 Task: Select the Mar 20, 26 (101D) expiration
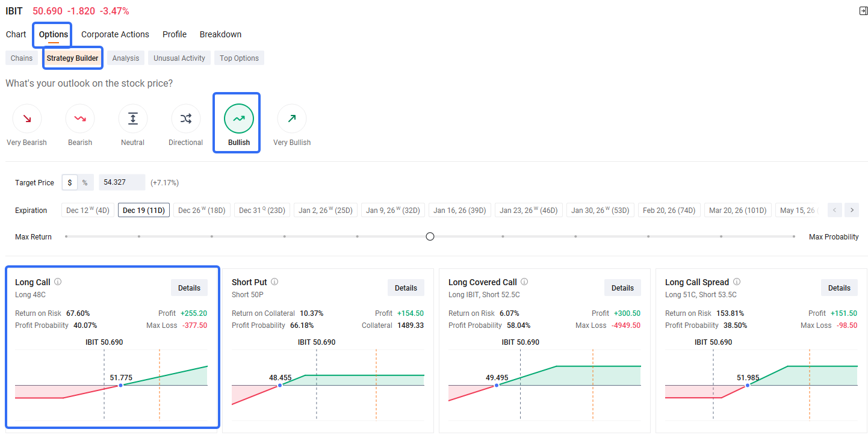click(x=737, y=210)
